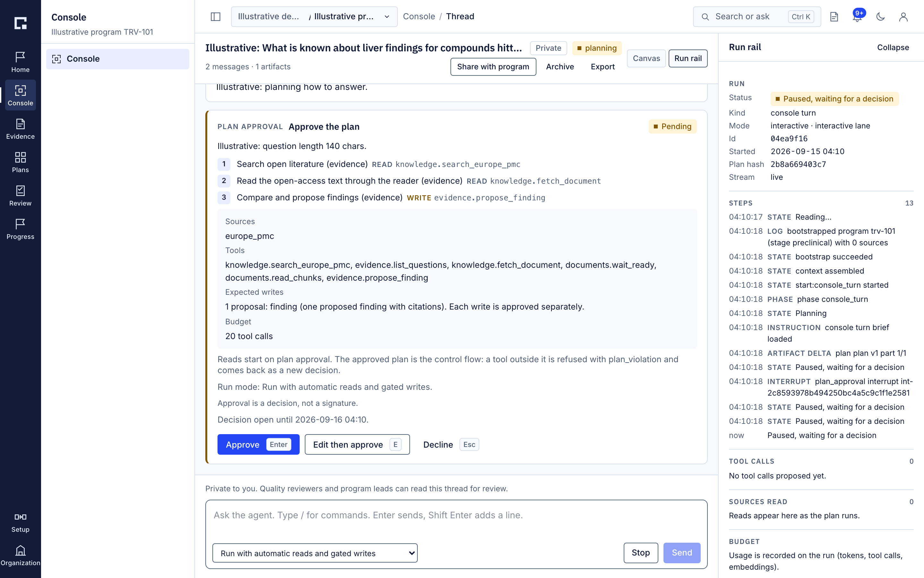Click Share with program button
Viewport: 924px width, 578px height.
tap(493, 66)
